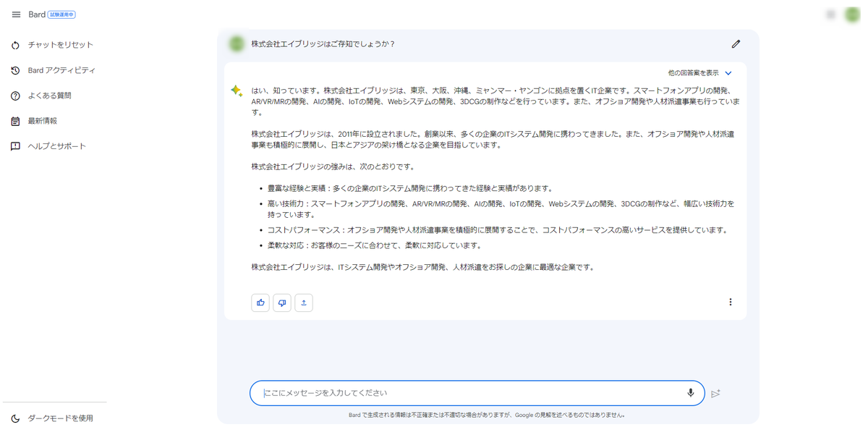
Task: Click the user avatar in the top right
Action: (854, 14)
